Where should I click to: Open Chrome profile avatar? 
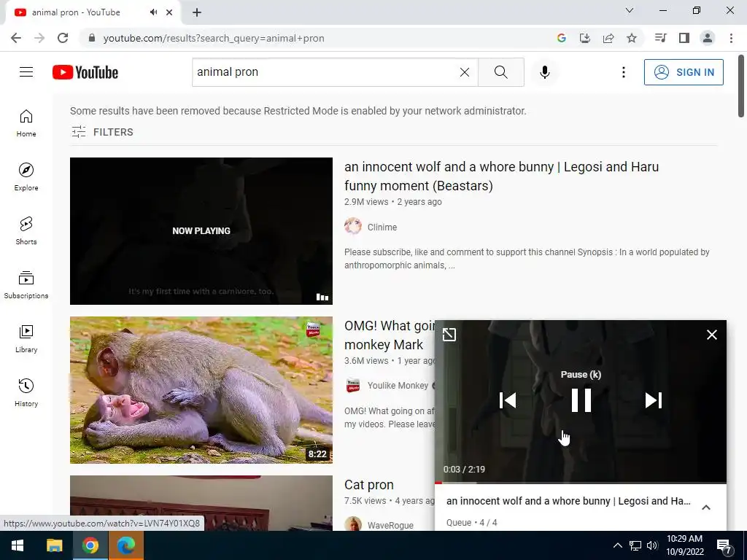[x=708, y=38]
